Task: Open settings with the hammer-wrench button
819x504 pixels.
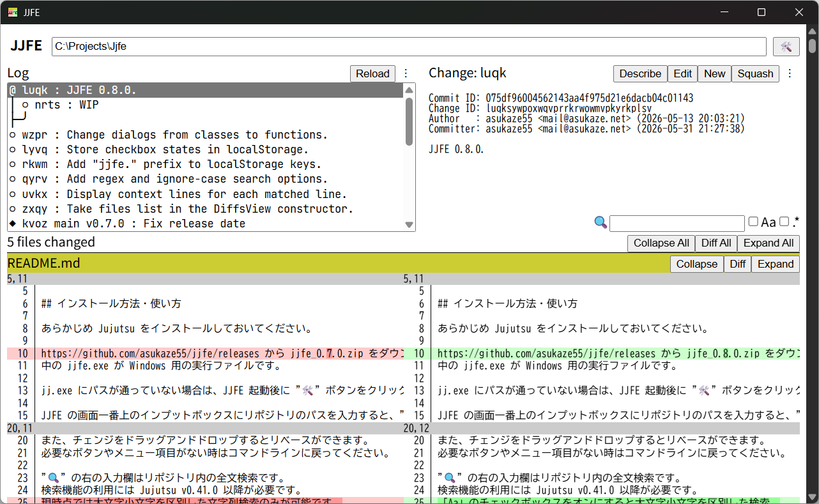Action: click(x=786, y=47)
